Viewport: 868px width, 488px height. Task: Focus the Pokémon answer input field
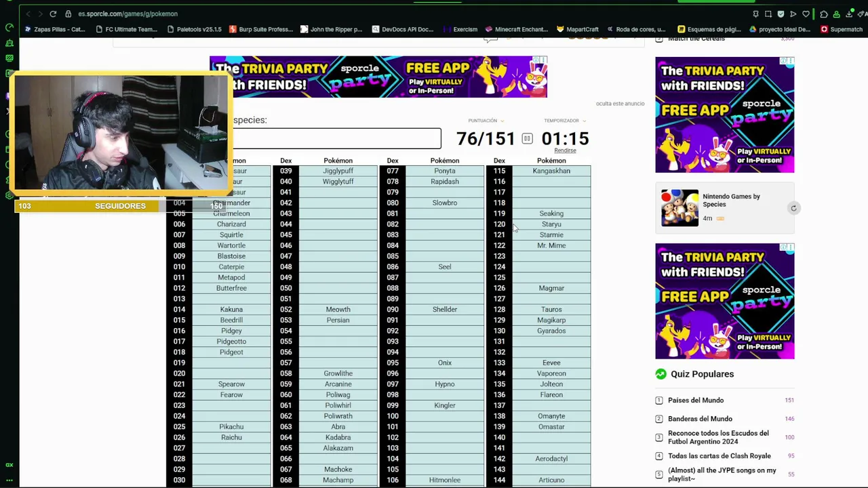click(x=336, y=138)
